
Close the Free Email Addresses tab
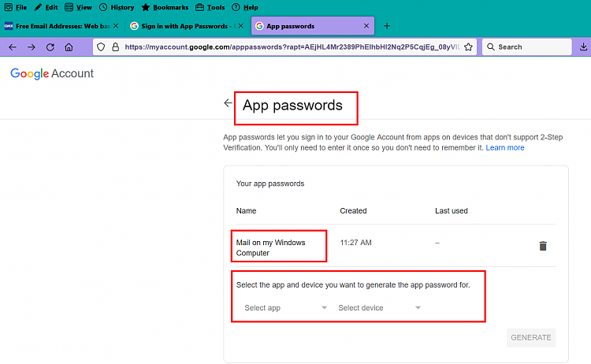(116, 26)
